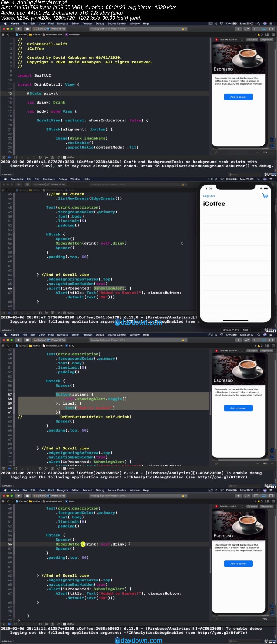The height and width of the screenshot is (644, 277).
Task: Tap the shopping cart icon in the iCoffee simulator
Action: pos(265,196)
